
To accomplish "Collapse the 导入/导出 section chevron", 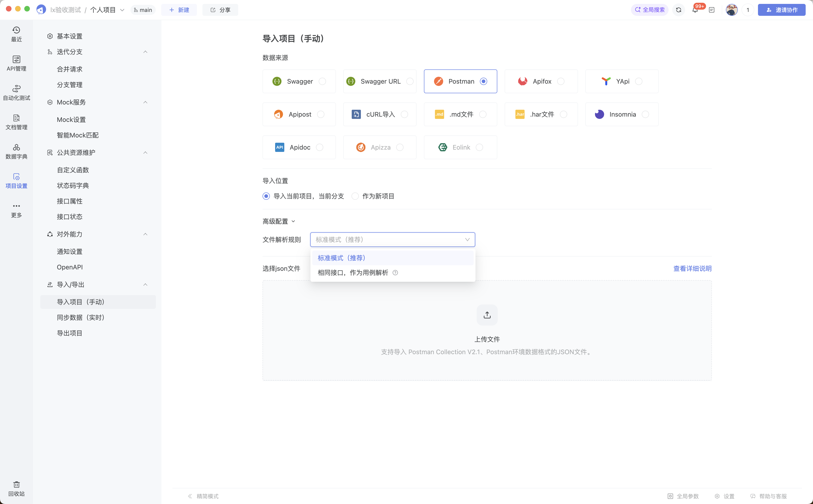I will [x=145, y=284].
